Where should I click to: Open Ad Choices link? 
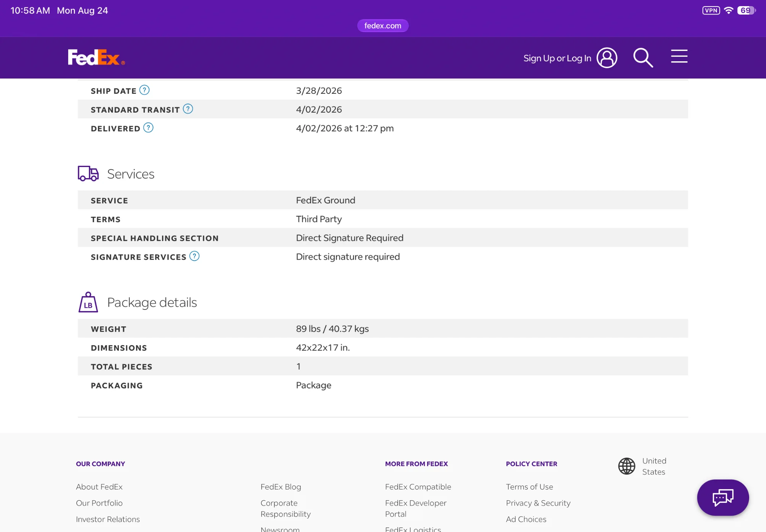pyautogui.click(x=526, y=519)
